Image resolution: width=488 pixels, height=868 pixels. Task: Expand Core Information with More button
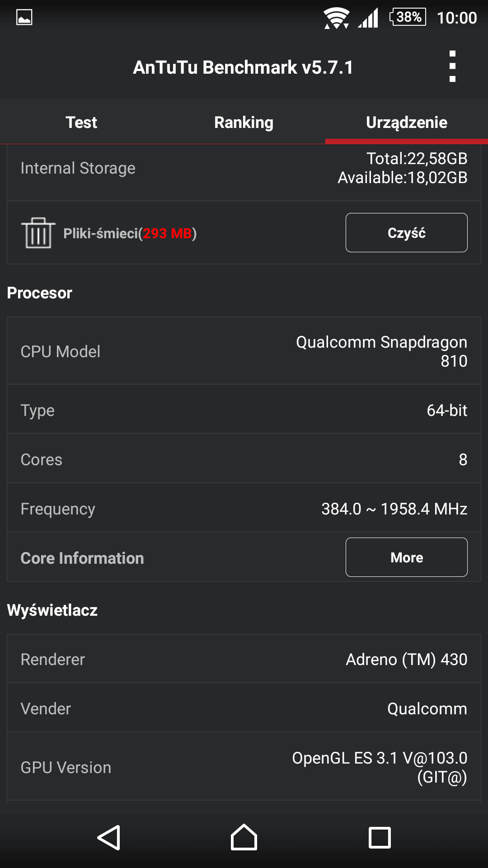pyautogui.click(x=407, y=557)
